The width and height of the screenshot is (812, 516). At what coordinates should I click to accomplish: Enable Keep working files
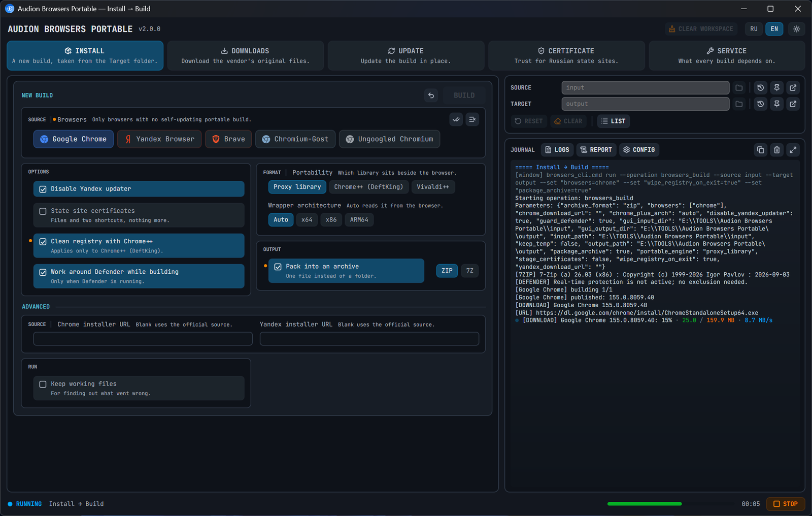[139, 389]
